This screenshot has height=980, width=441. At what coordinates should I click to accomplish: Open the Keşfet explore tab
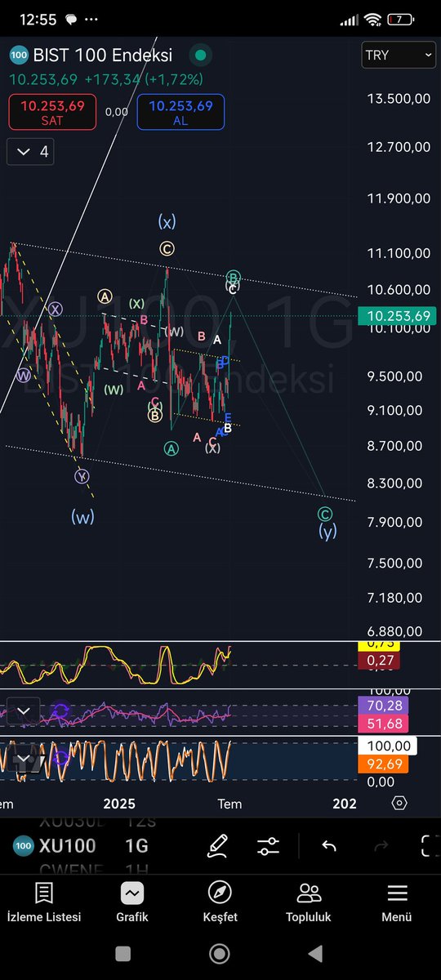tap(220, 902)
